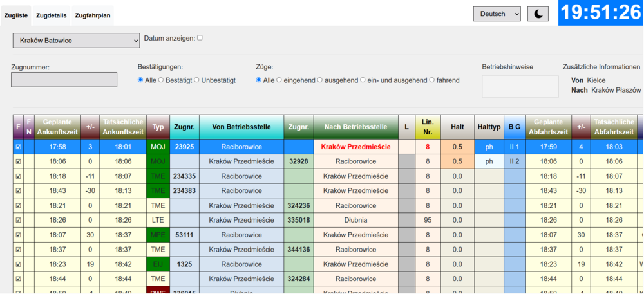The height and width of the screenshot is (294, 644).
Task: Sort by Geplante Ankunftszeit column header
Action: [x=58, y=127]
